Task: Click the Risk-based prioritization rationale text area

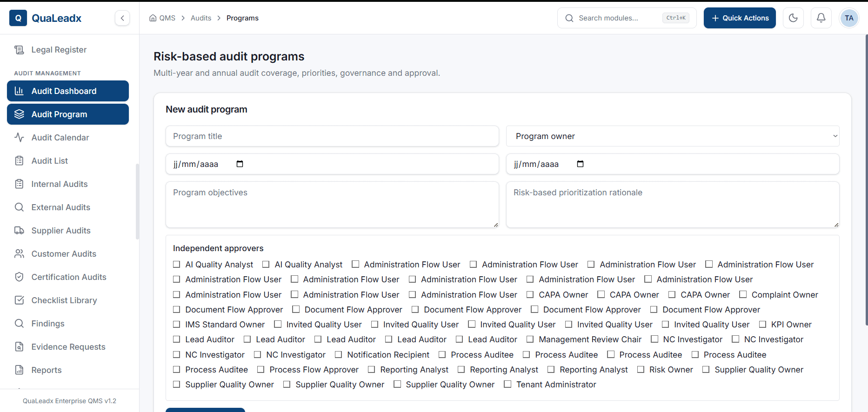Action: [673, 205]
